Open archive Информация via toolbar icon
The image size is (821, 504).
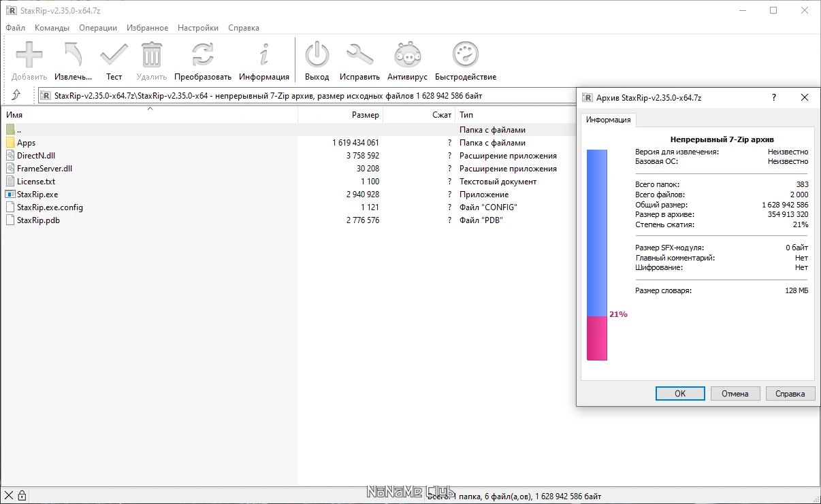pos(263,54)
